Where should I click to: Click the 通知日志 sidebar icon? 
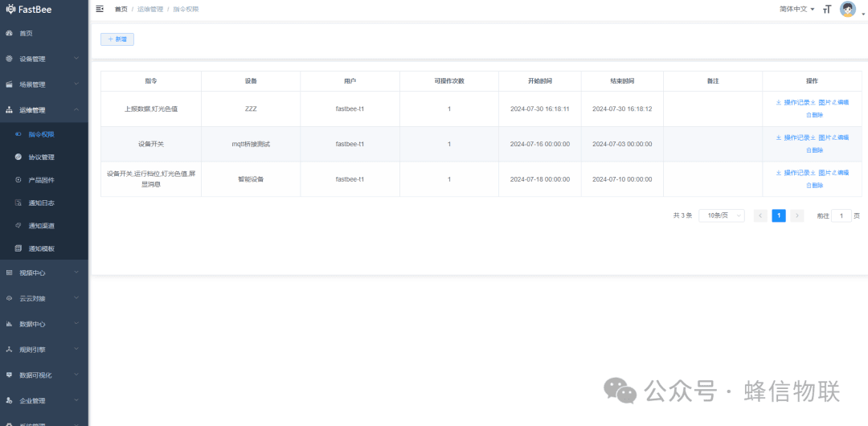click(x=18, y=203)
